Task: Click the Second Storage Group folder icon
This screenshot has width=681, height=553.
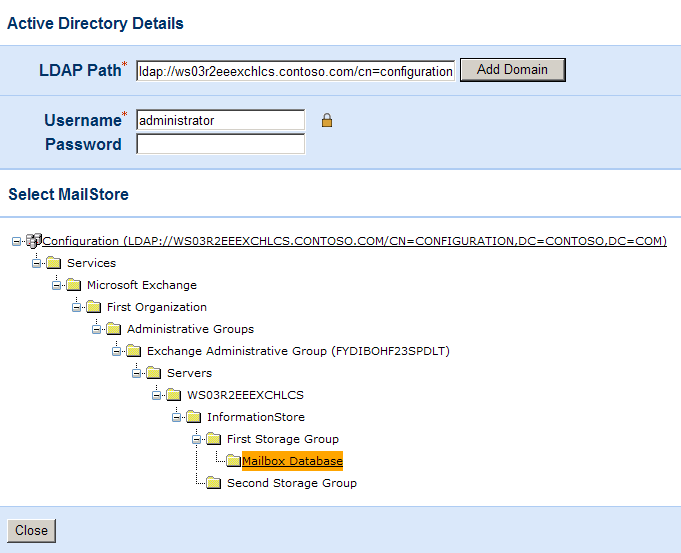Action: point(213,483)
